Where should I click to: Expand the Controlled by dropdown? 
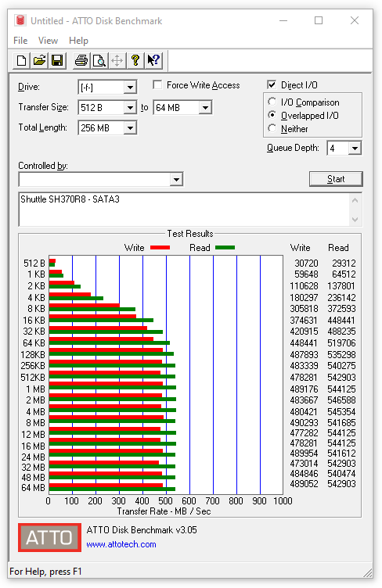[176, 180]
